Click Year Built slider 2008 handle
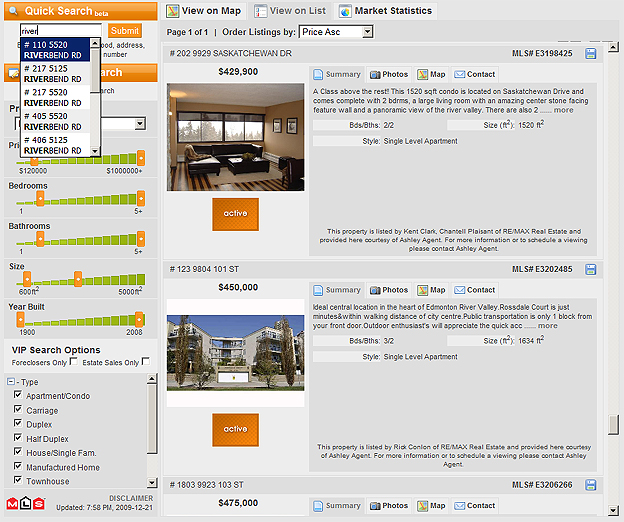Viewport: 624px width, 522px height. pos(139,319)
